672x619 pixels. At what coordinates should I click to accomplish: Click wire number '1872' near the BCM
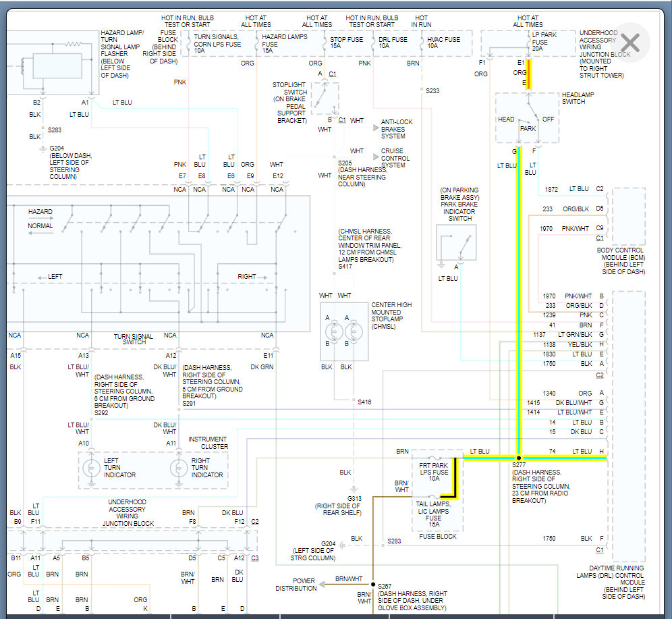coord(551,189)
